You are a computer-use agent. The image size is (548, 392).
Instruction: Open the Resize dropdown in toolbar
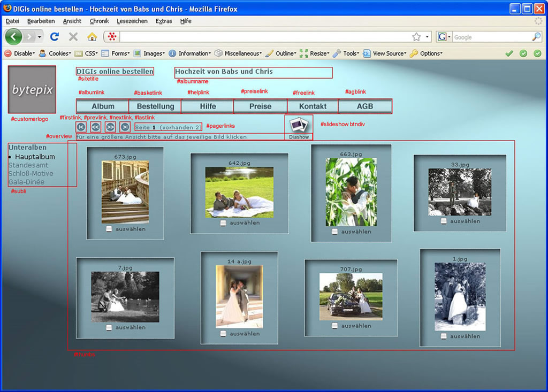[315, 53]
